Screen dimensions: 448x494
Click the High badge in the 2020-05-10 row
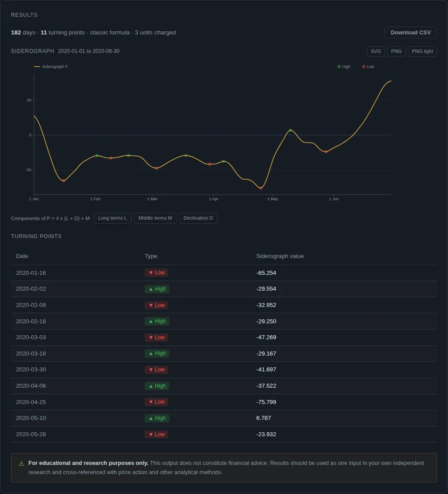[x=157, y=418]
